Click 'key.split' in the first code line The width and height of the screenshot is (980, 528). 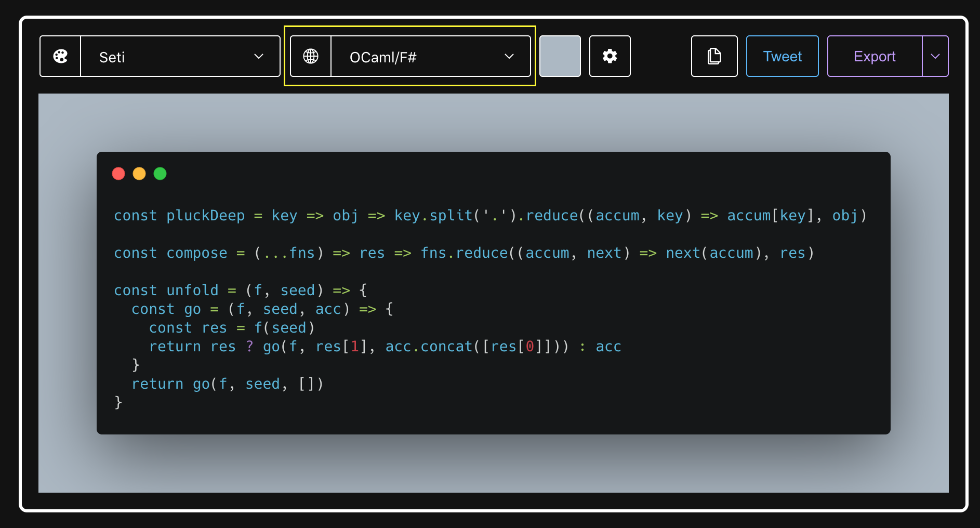(433, 216)
